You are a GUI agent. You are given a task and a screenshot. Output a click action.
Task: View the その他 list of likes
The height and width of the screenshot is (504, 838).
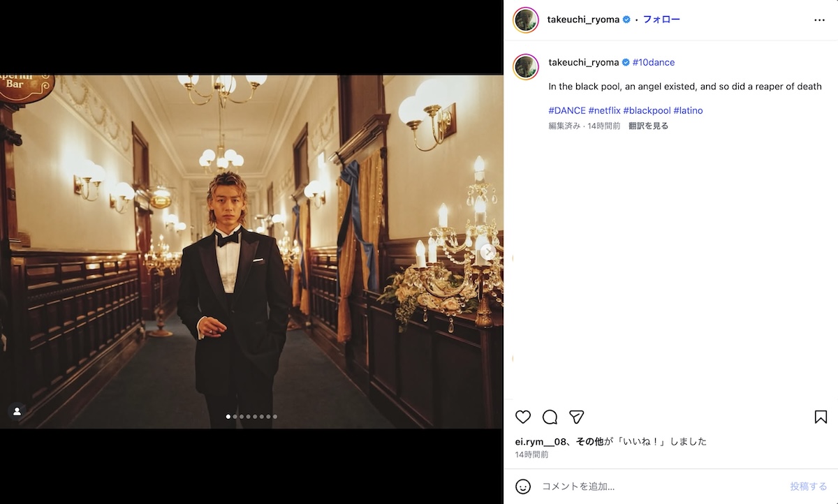coord(589,441)
